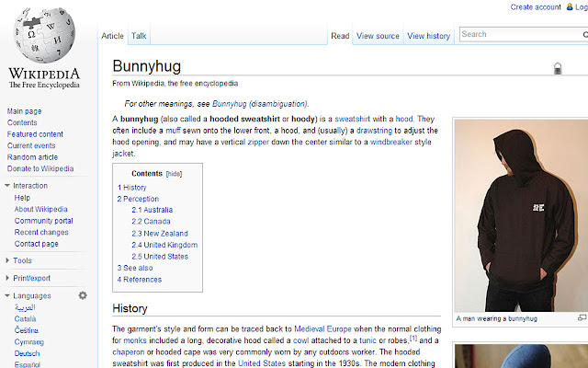
Task: Open the drawstring article link
Action: click(374, 131)
